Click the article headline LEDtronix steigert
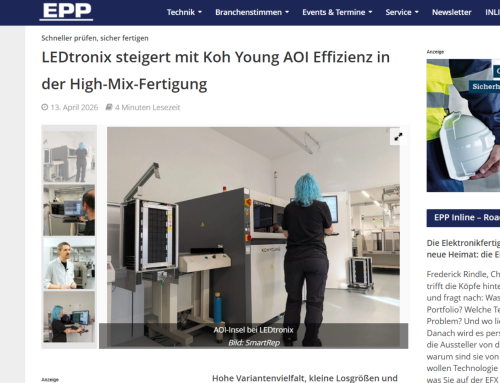Image resolution: width=500 pixels, height=383 pixels. tap(216, 70)
